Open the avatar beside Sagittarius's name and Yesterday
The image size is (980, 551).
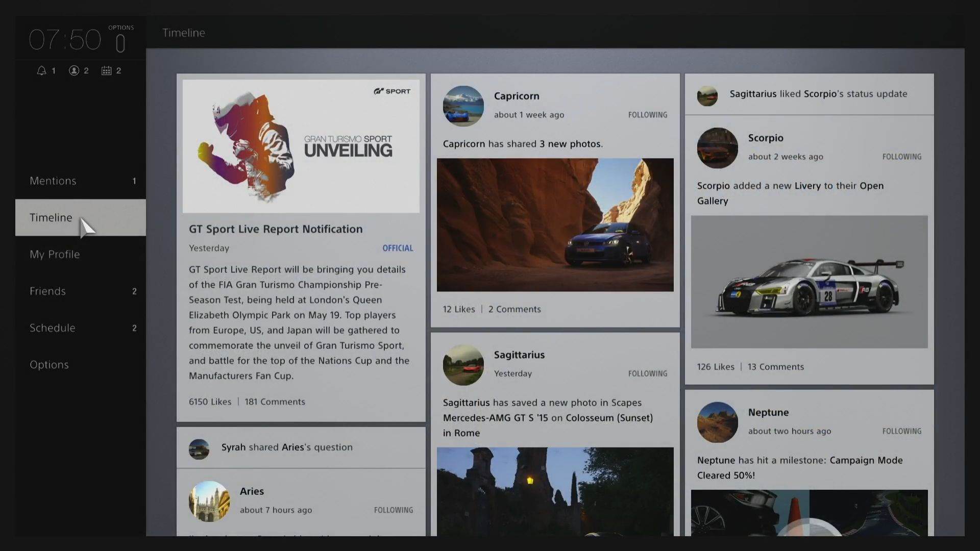pos(463,365)
